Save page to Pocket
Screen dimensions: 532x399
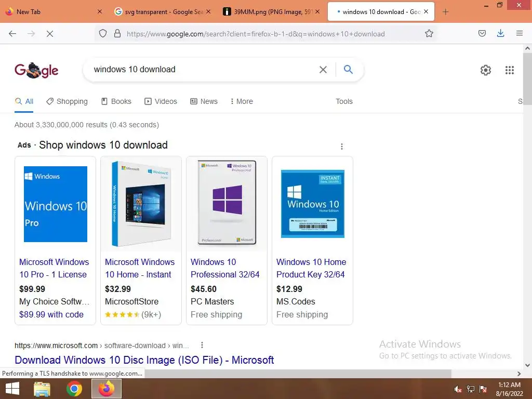[x=482, y=33]
